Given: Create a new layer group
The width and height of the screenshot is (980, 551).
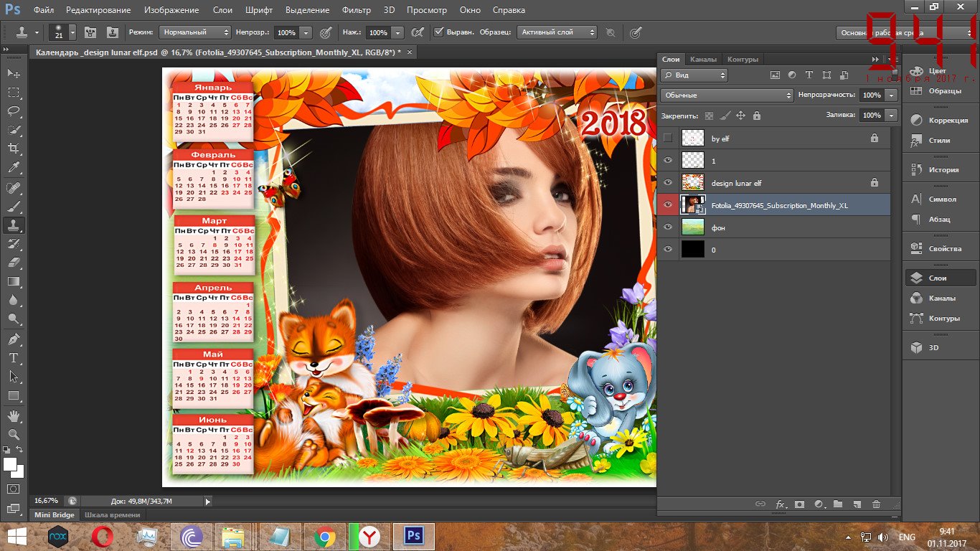Looking at the screenshot, I should click(x=837, y=504).
